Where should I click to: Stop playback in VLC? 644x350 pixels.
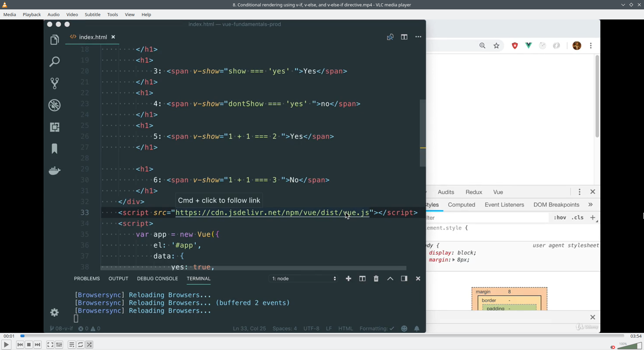pos(29,345)
